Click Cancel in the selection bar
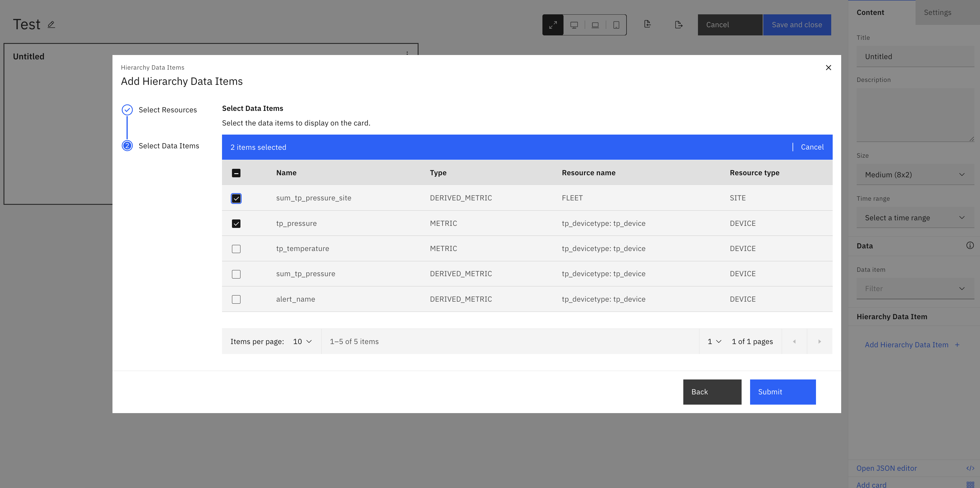The width and height of the screenshot is (980, 488). 812,147
